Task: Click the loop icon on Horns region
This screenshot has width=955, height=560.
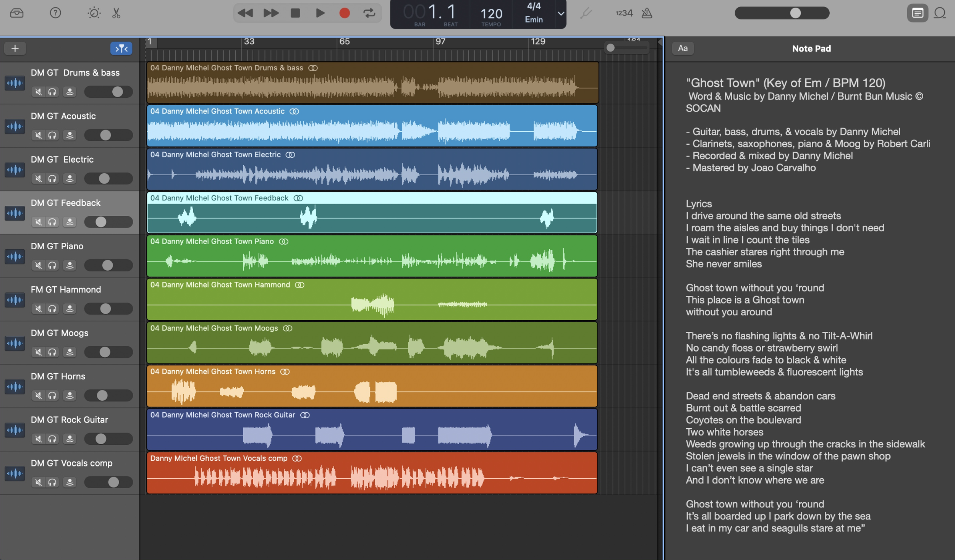Action: (x=285, y=371)
